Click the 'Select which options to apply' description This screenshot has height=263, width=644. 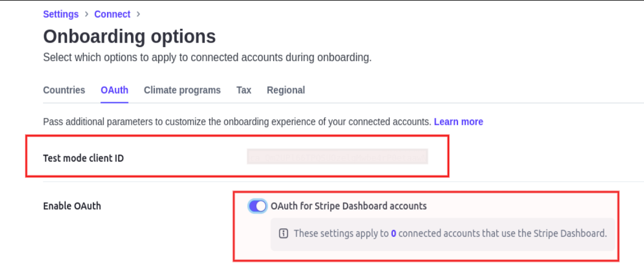coord(207,58)
